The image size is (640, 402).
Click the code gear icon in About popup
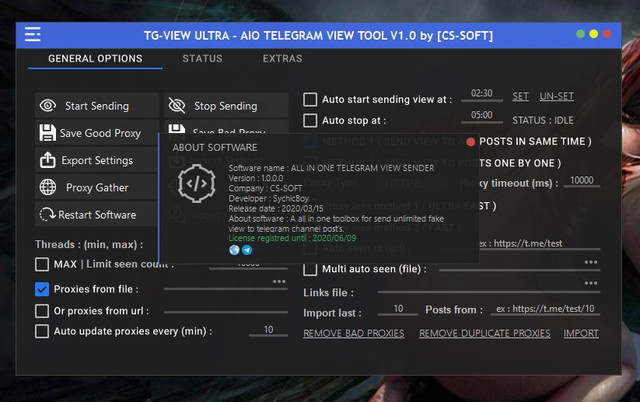point(196,184)
